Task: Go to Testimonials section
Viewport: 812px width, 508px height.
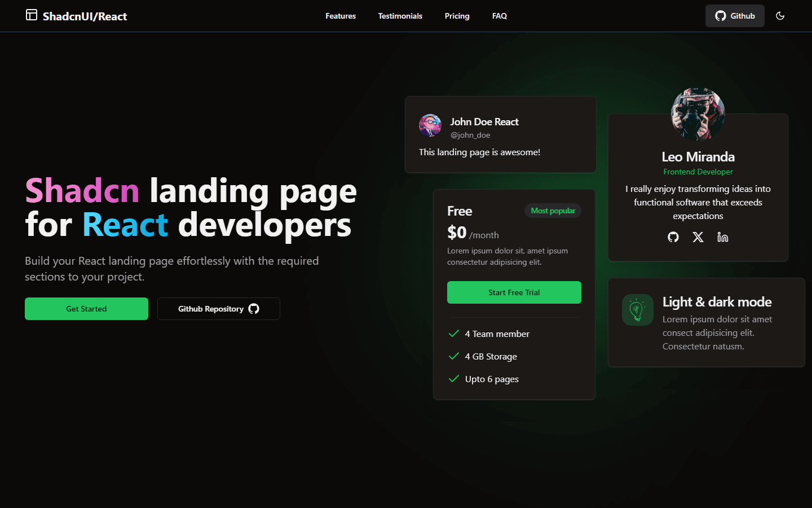Action: [x=400, y=16]
